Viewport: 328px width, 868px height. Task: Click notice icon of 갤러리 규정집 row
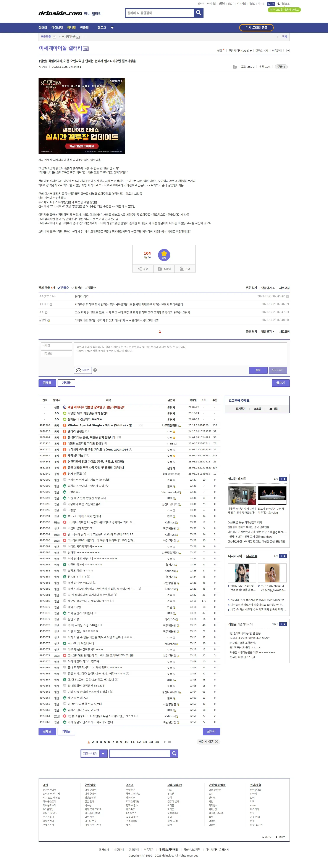click(65, 431)
